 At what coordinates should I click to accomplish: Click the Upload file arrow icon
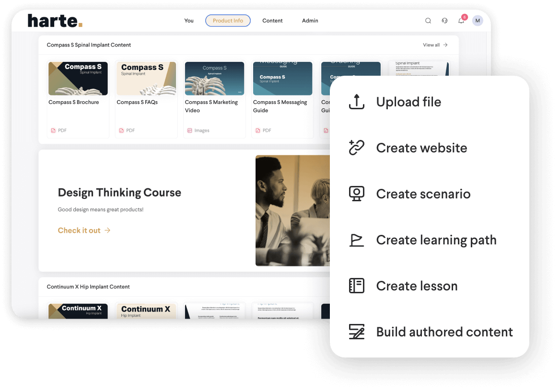click(x=356, y=102)
